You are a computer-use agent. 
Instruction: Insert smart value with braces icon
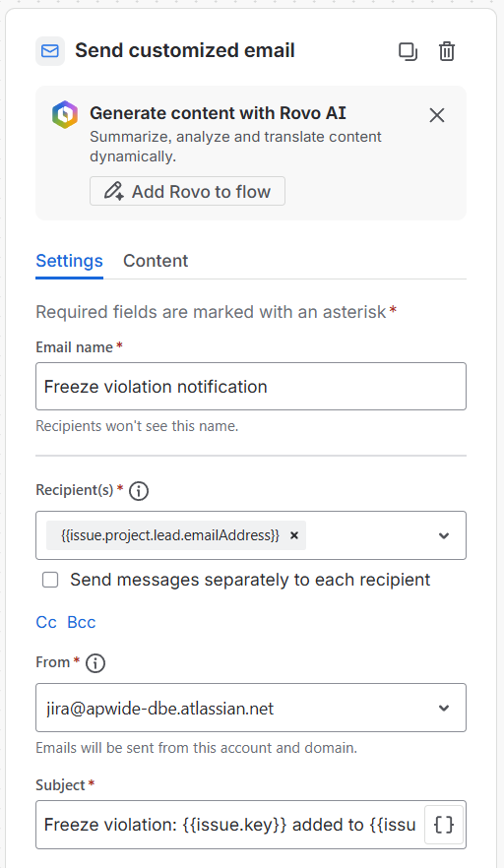tap(444, 825)
